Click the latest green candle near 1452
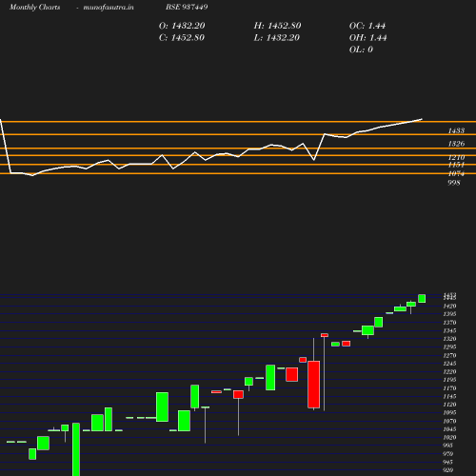 422,299
